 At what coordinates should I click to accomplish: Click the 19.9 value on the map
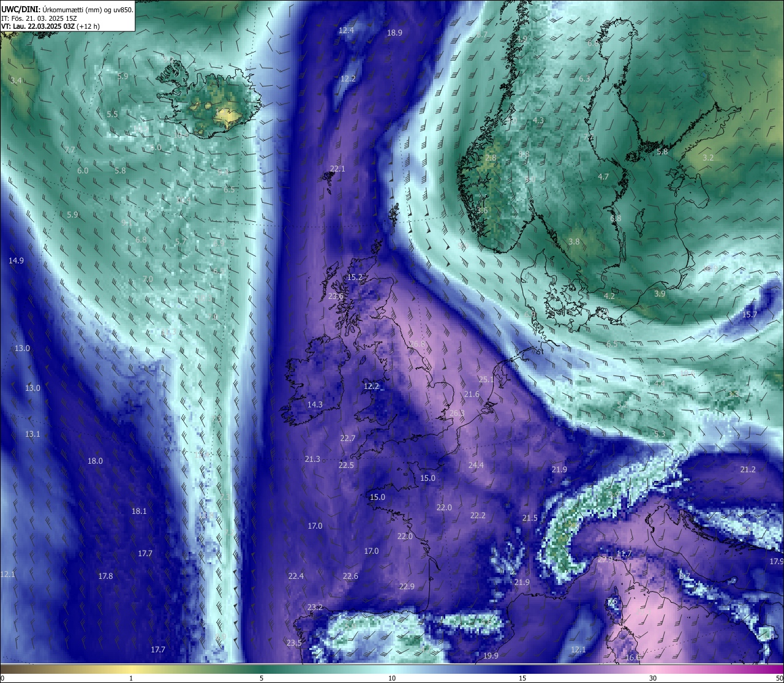491,656
